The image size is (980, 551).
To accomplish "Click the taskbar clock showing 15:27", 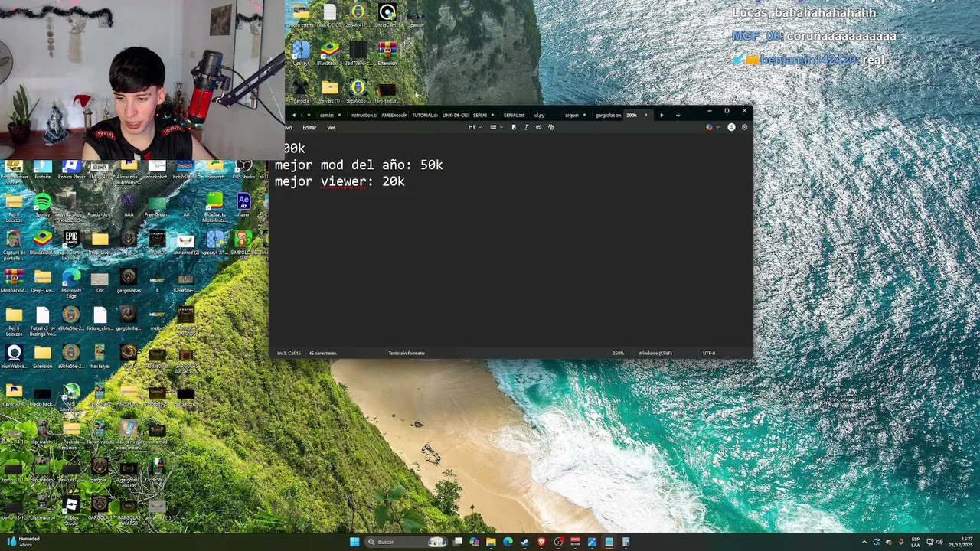I will 960,542.
